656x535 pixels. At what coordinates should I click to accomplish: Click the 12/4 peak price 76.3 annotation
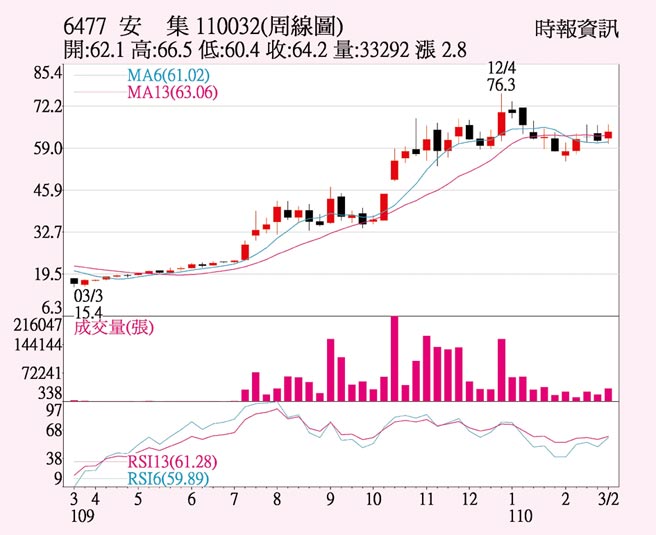[x=500, y=77]
